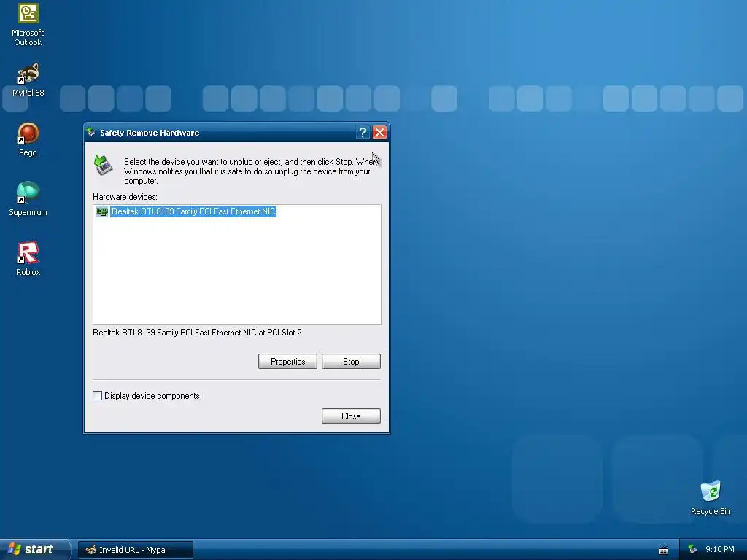Viewport: 747px width, 560px height.
Task: Click the Stop button
Action: (351, 362)
